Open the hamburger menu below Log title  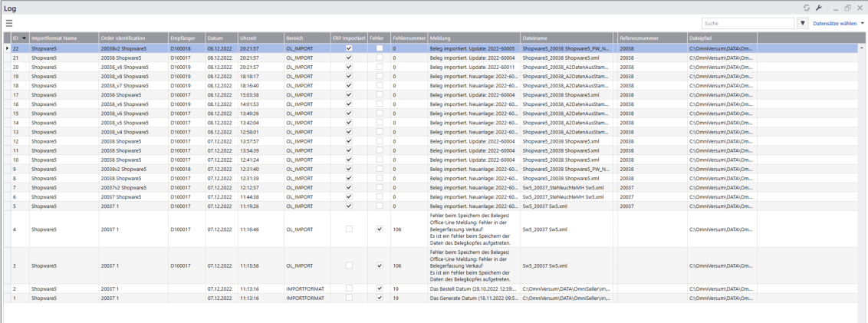click(9, 23)
